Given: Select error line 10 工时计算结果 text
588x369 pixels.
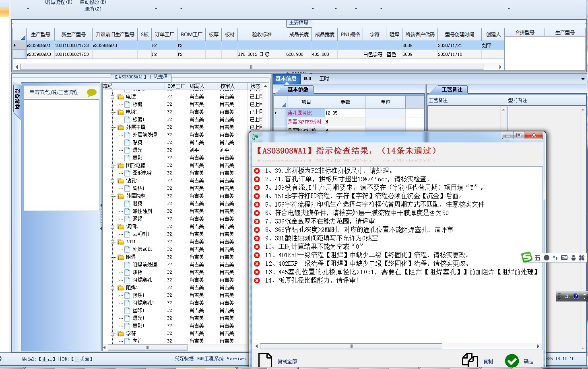Looking at the screenshot, I should click(314, 246).
